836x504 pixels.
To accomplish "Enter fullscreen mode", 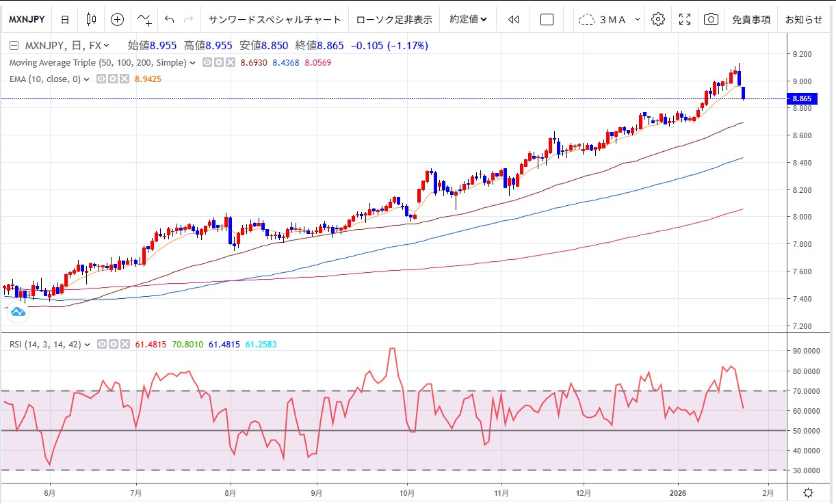I will tap(685, 19).
